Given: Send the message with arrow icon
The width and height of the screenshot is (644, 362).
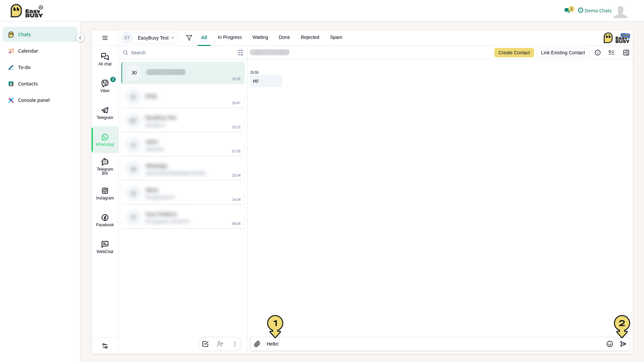Looking at the screenshot, I should coord(623,344).
